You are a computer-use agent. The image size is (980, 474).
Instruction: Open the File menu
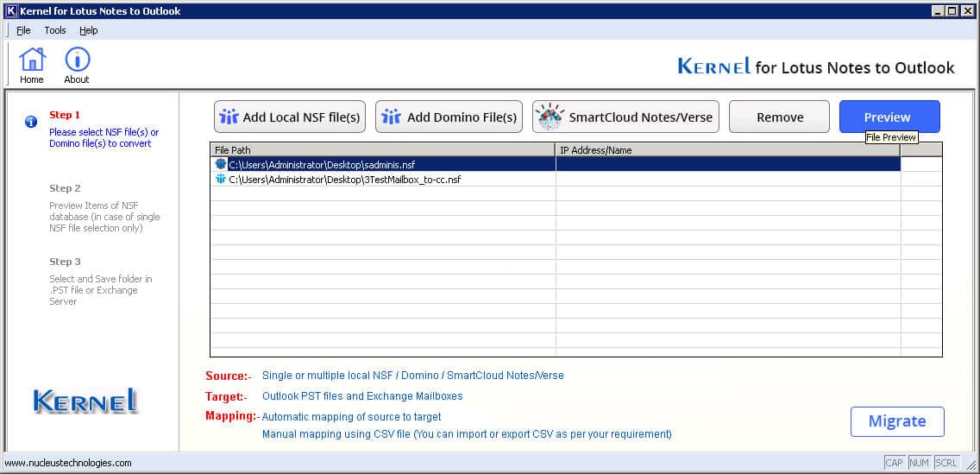[23, 30]
